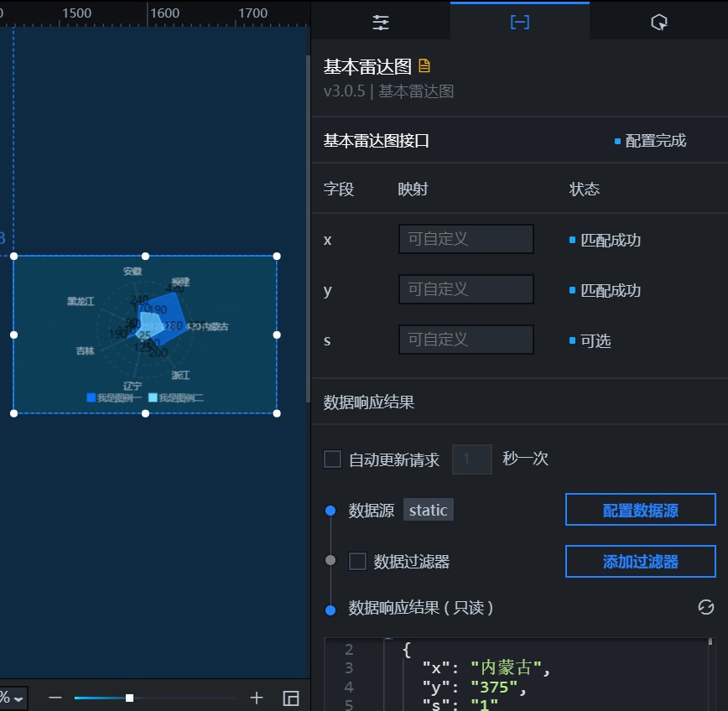Open the configuration settings tab
This screenshot has width=728, height=711.
click(380, 22)
